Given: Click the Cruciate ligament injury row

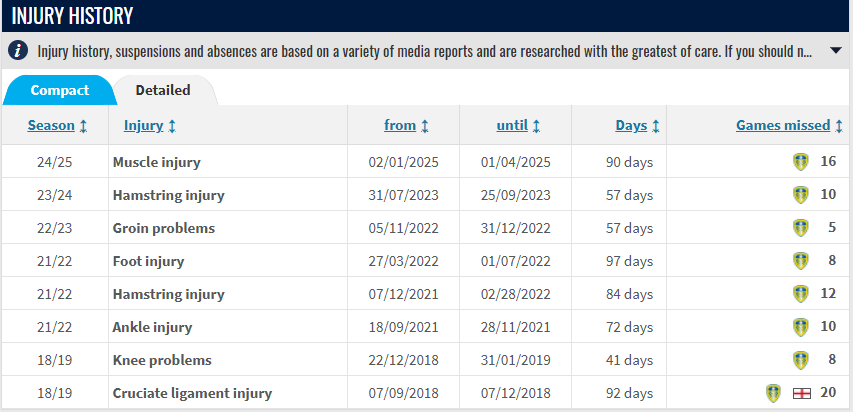Looking at the screenshot, I should point(192,393).
